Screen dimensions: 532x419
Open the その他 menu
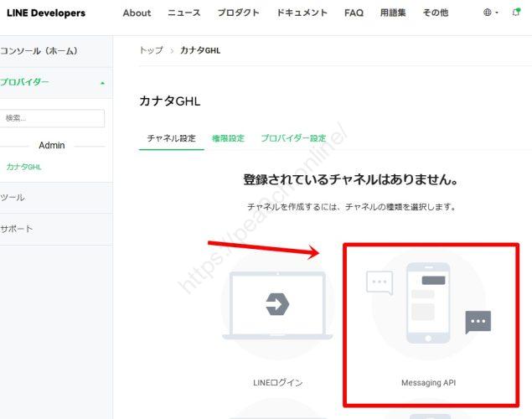[x=436, y=13]
